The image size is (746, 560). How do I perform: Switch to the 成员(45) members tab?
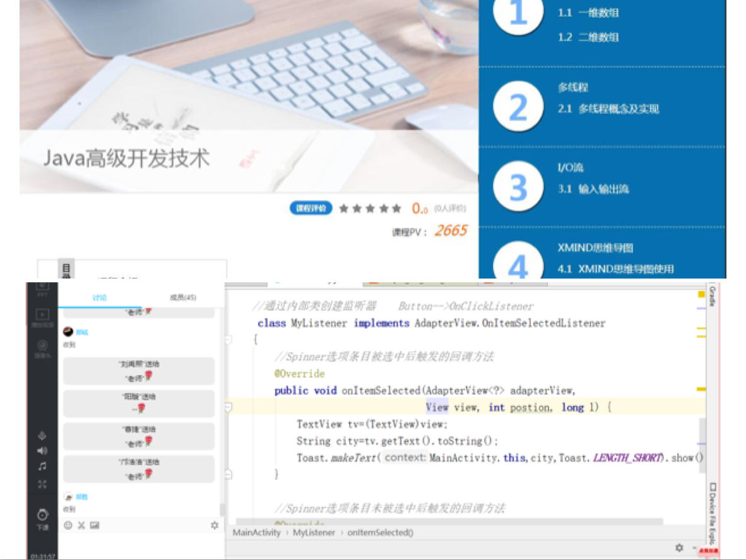[x=184, y=296]
